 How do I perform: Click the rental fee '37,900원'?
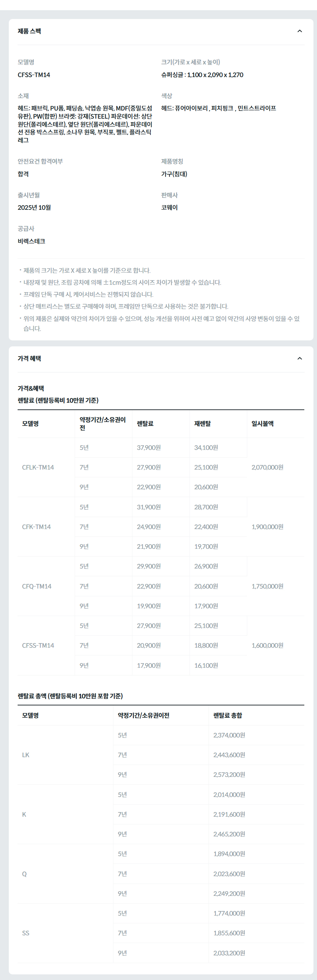click(x=149, y=447)
